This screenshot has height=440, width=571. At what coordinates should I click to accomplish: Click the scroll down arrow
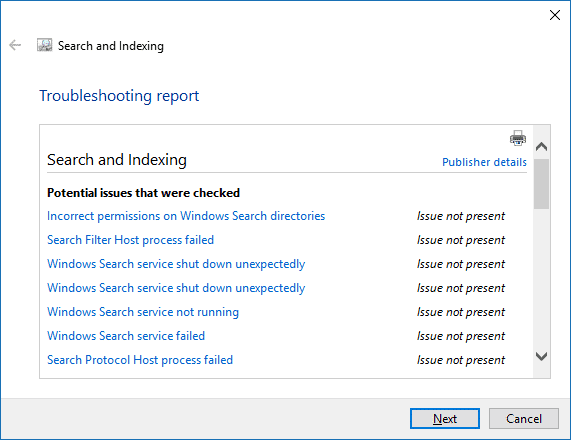(542, 356)
